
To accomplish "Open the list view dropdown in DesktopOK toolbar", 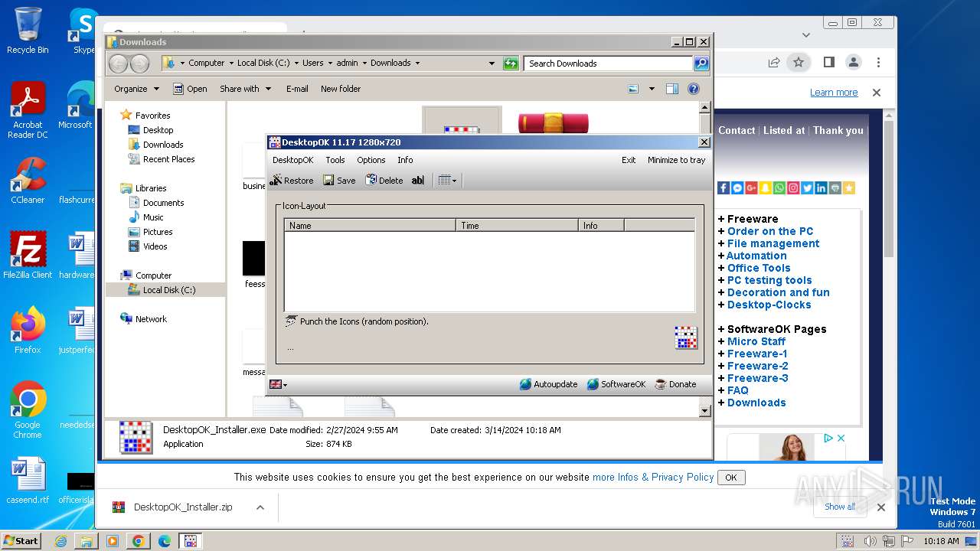I will click(447, 181).
